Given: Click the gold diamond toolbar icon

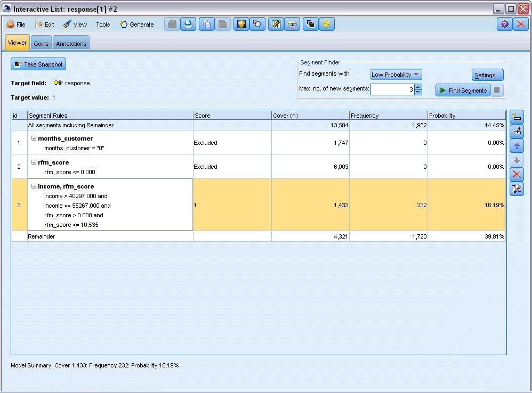Looking at the screenshot, I should tap(241, 24).
